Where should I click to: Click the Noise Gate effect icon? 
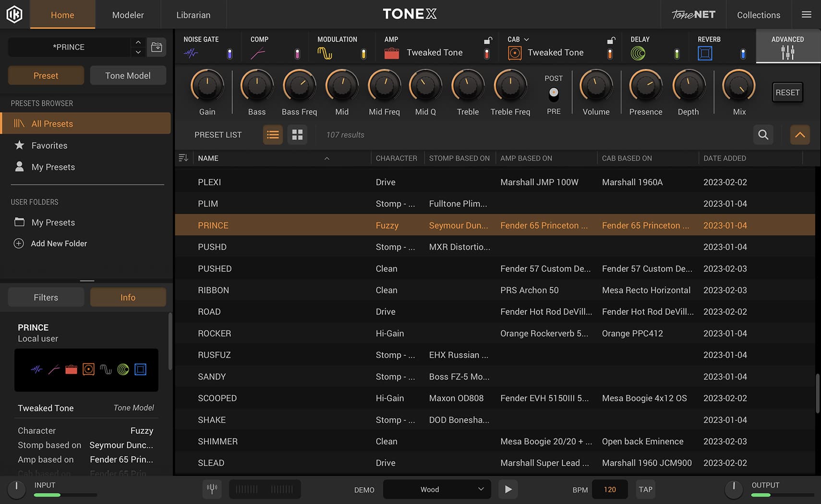point(191,53)
